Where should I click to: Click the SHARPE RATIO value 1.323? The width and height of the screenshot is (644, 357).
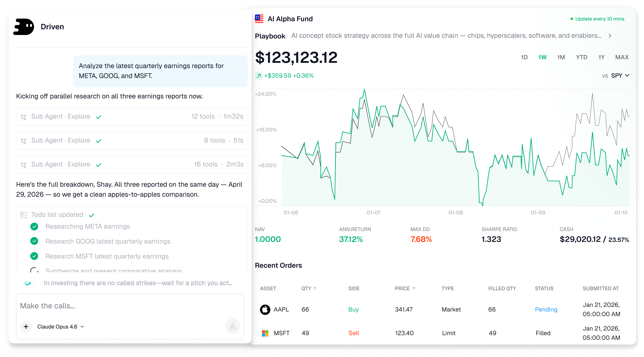[x=491, y=239]
